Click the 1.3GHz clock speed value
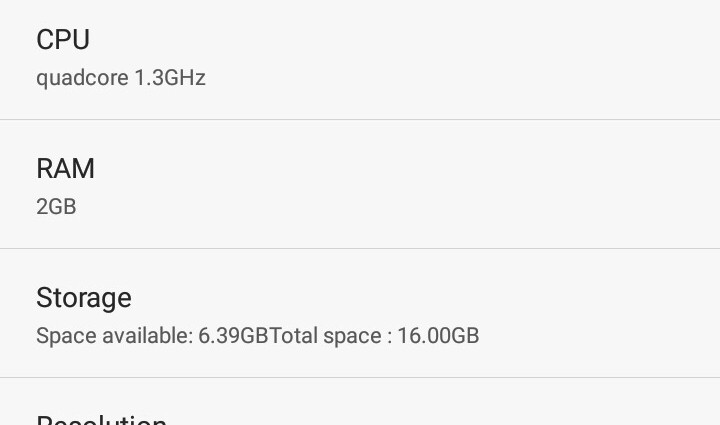 [170, 78]
